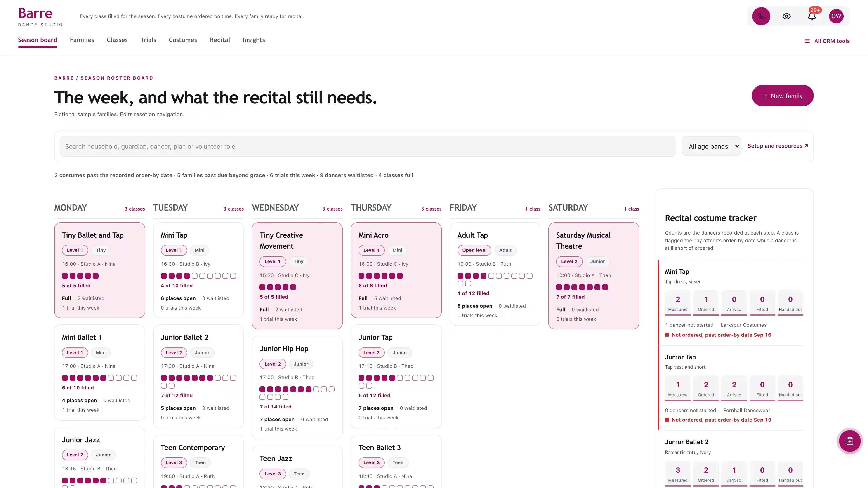Click the Barre Dance Studio logo

[x=40, y=17]
